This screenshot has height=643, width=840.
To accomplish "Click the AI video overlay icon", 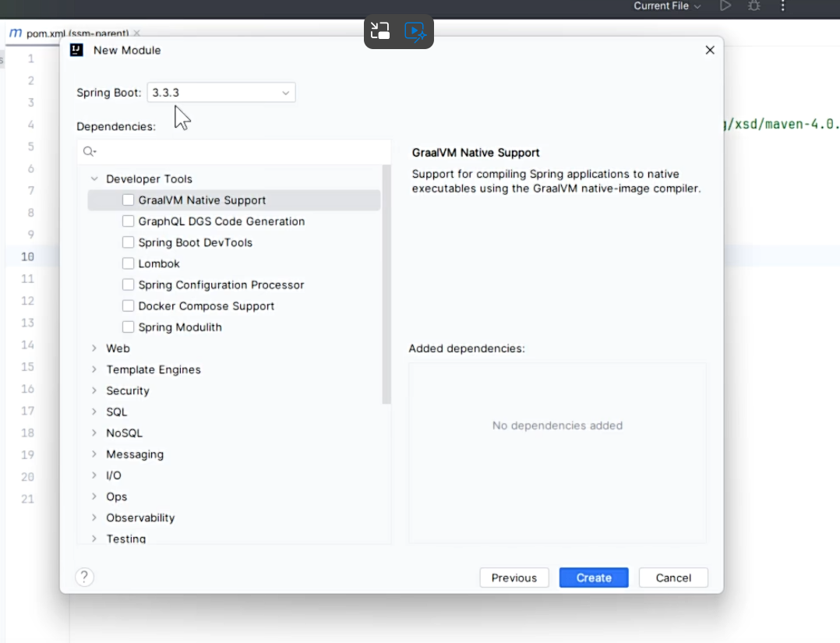I will 415,31.
